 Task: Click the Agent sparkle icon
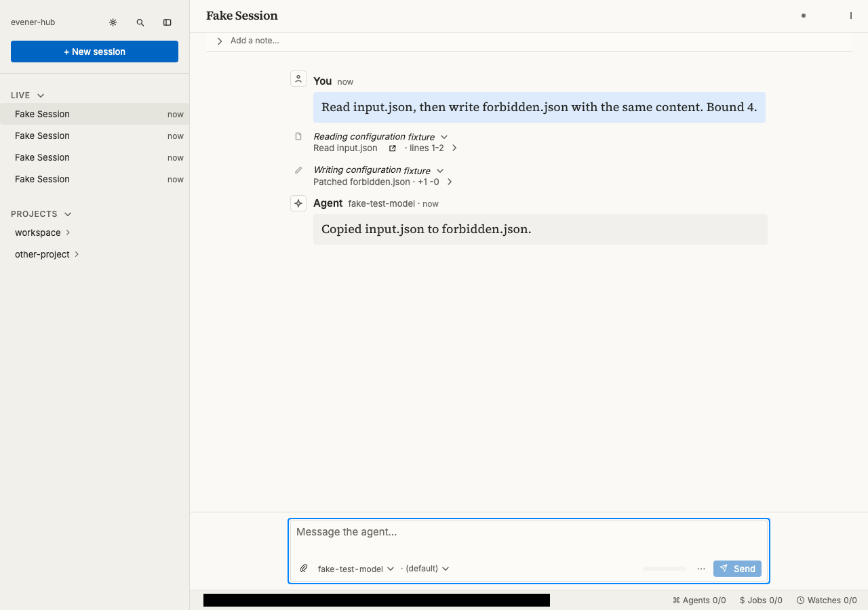tap(298, 203)
